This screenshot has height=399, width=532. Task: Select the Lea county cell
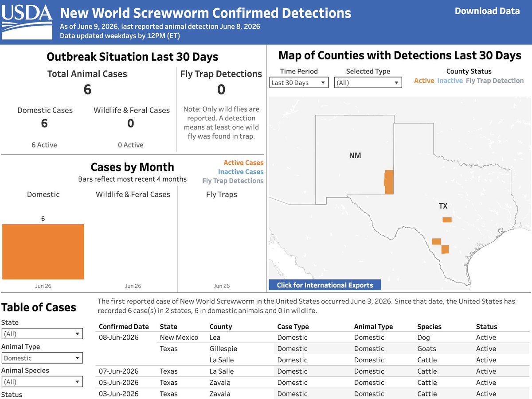215,337
